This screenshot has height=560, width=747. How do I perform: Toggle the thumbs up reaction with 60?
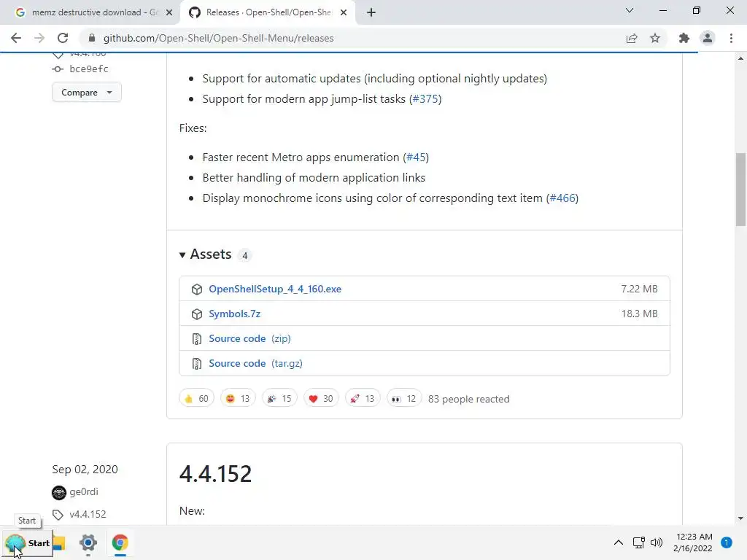click(196, 398)
